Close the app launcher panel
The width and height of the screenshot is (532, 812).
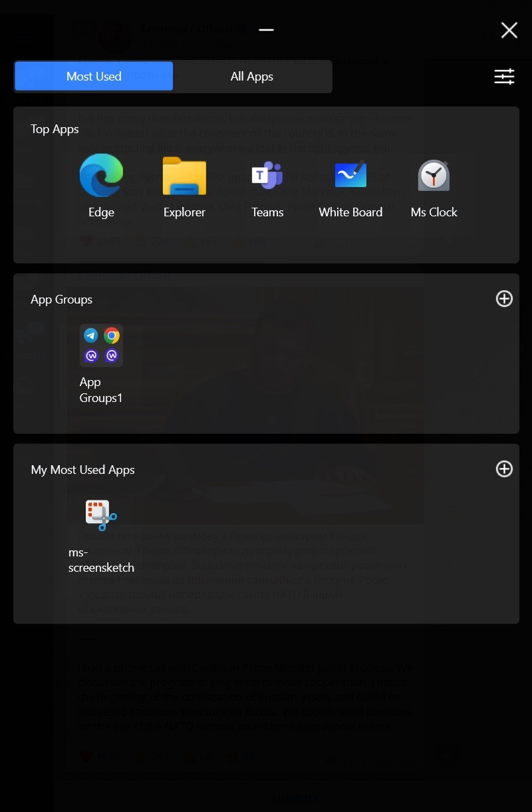(x=509, y=30)
